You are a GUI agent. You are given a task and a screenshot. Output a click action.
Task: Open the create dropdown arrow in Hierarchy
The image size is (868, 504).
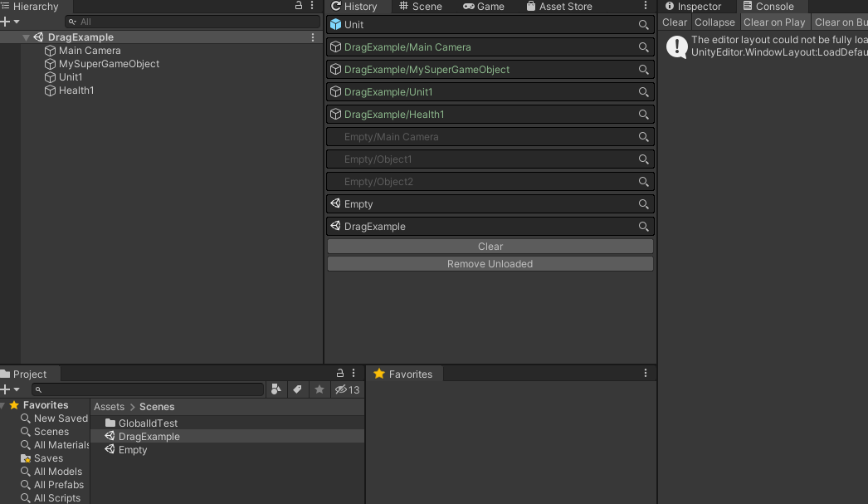coord(17,22)
